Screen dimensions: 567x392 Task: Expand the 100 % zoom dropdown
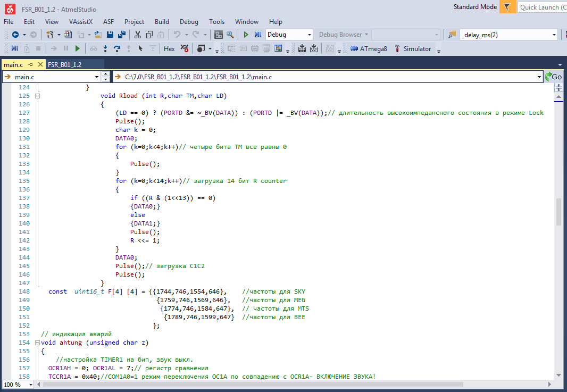30,384
